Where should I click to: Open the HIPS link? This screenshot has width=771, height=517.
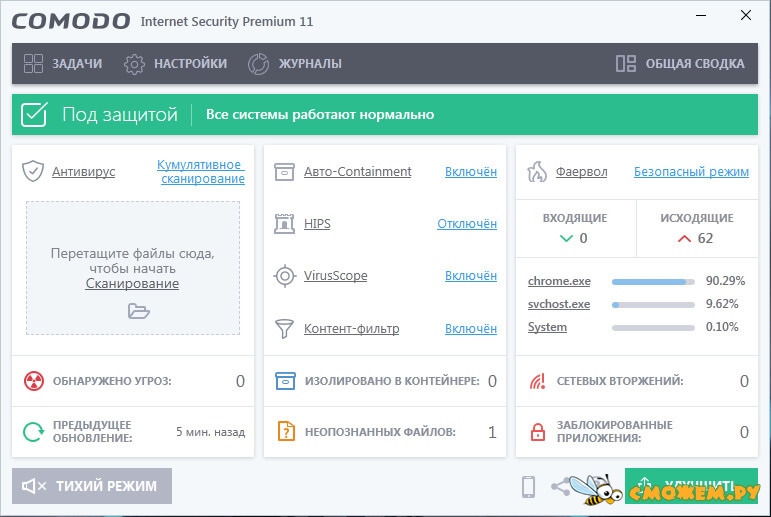pyautogui.click(x=317, y=223)
